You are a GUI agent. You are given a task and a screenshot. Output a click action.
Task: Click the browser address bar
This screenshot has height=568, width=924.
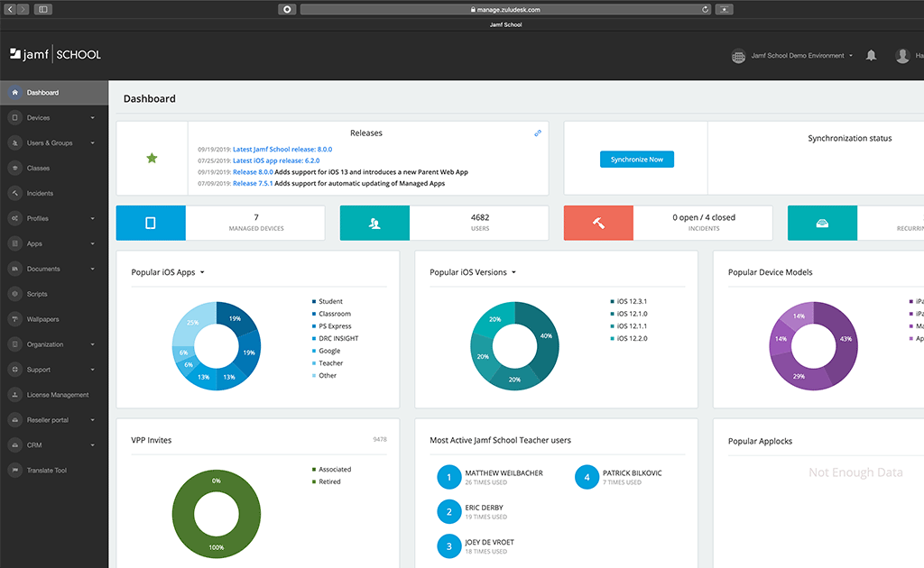coord(505,9)
